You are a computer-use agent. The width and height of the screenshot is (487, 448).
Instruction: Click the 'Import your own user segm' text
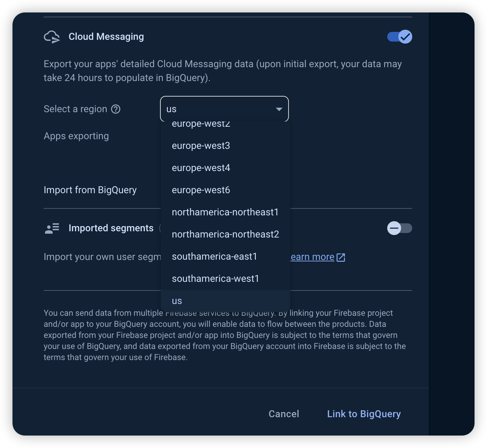(102, 257)
